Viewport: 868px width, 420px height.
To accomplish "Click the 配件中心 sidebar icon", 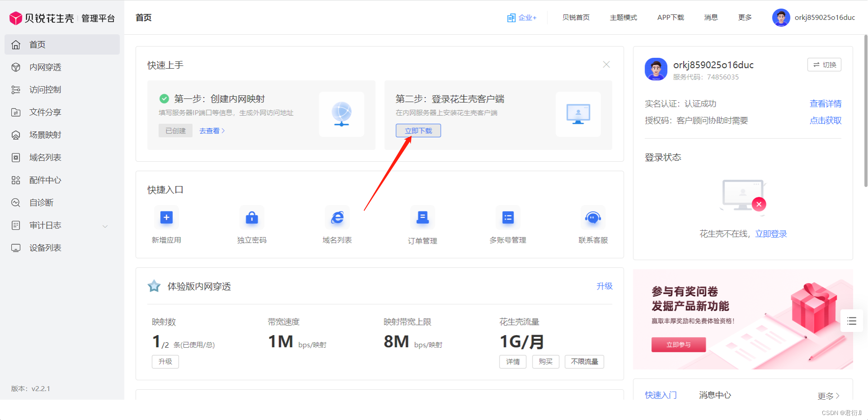I will (16, 180).
